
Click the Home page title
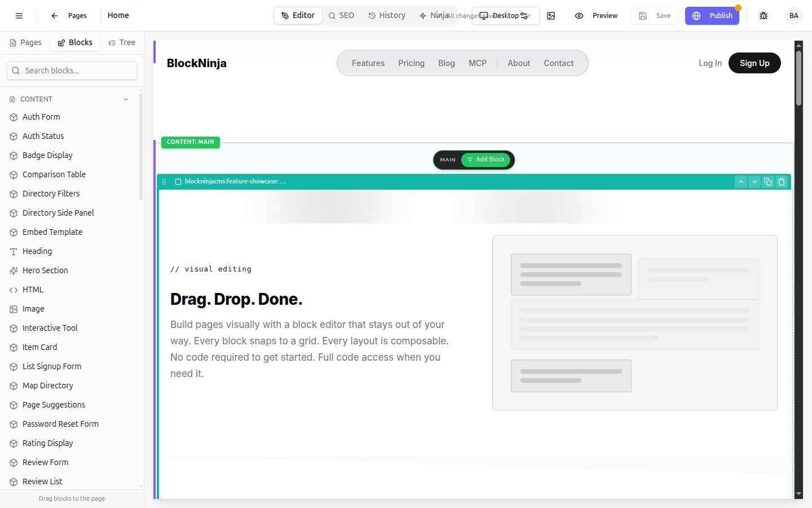[x=118, y=16]
